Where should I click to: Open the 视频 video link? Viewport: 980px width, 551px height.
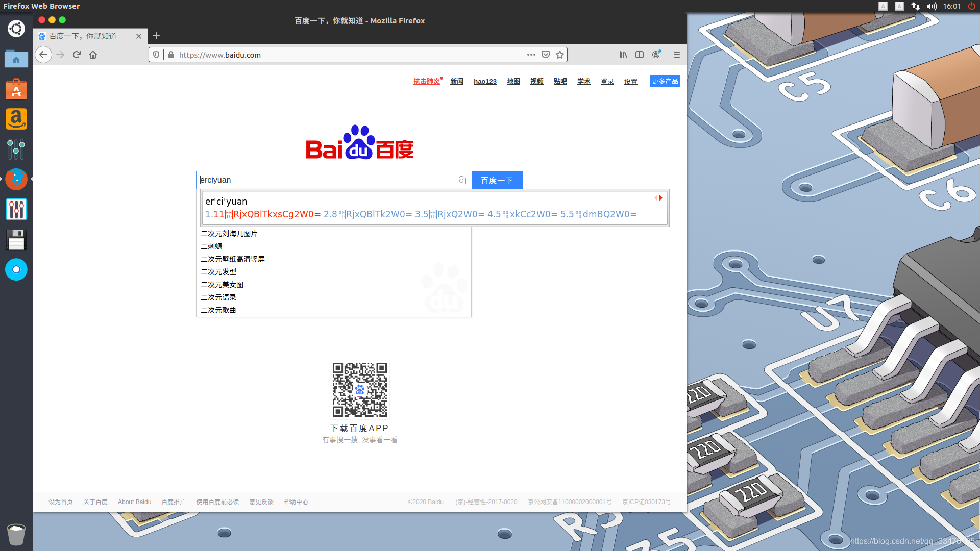point(537,82)
